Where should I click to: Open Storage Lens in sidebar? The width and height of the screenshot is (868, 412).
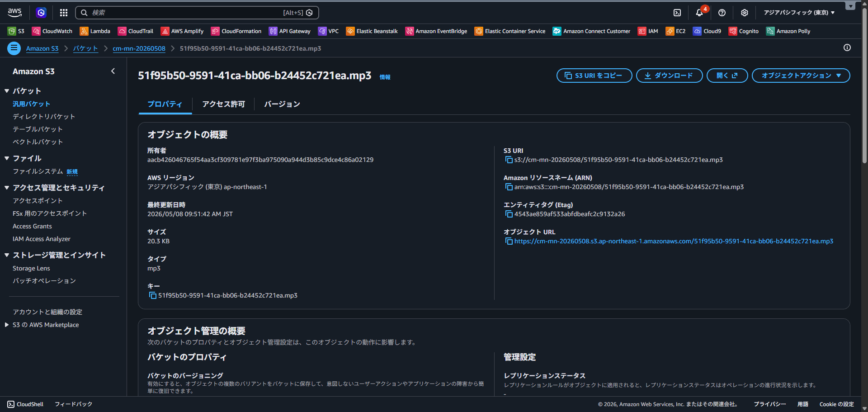tap(31, 268)
